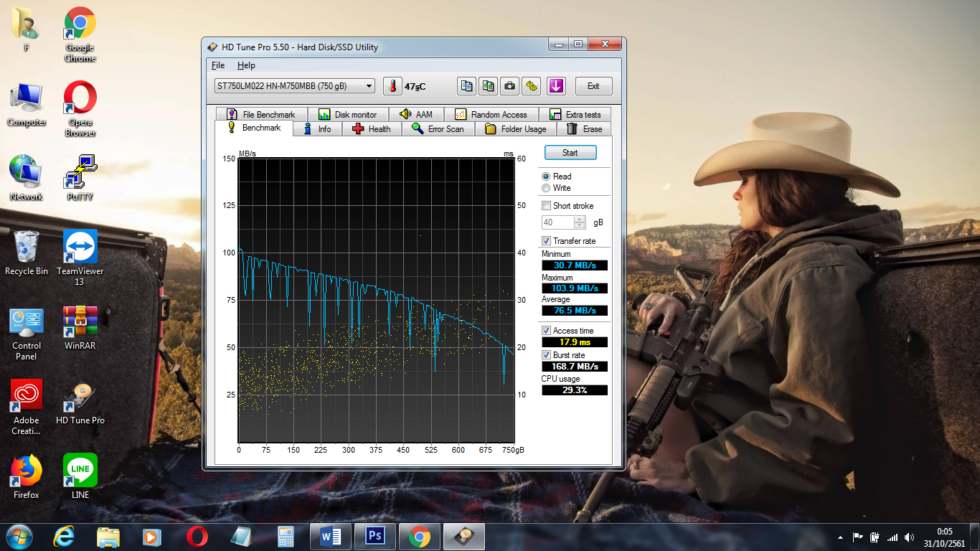Viewport: 980px width, 551px height.
Task: Click the copy screenshot to clipboard icon
Action: click(489, 86)
